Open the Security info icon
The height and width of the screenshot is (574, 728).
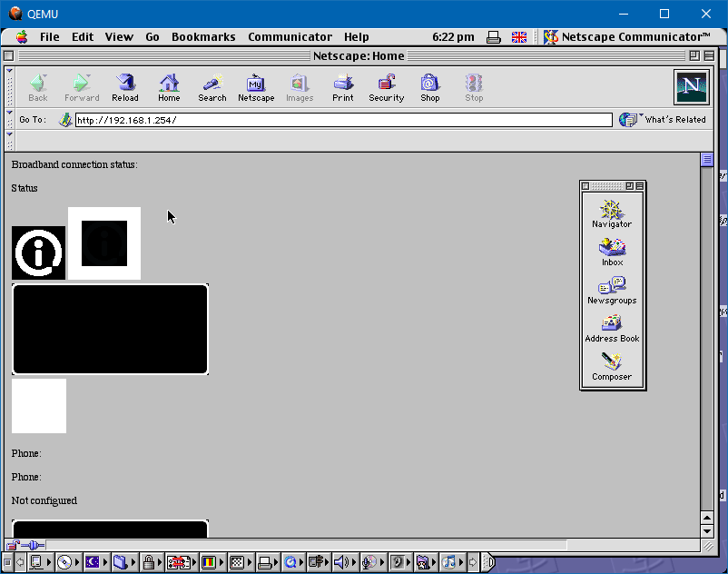tap(386, 87)
